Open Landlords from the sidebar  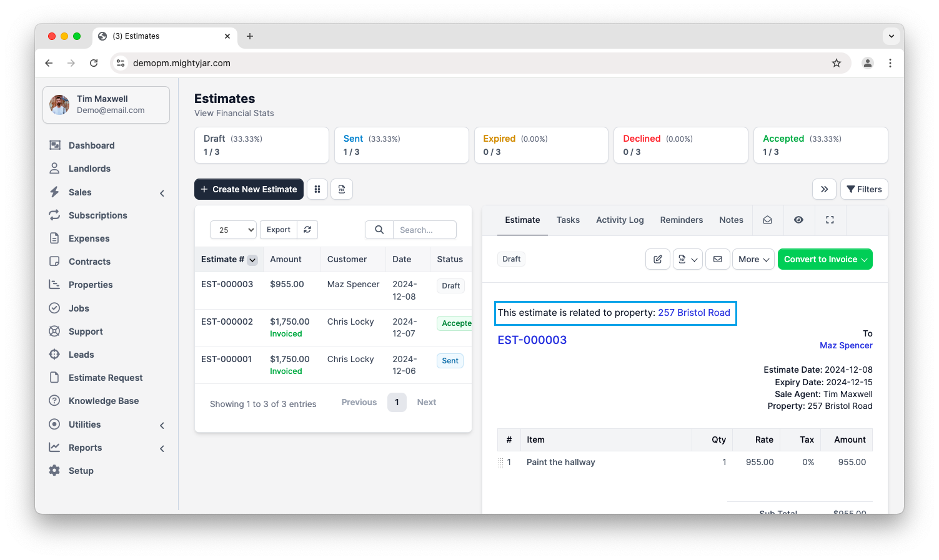click(89, 169)
